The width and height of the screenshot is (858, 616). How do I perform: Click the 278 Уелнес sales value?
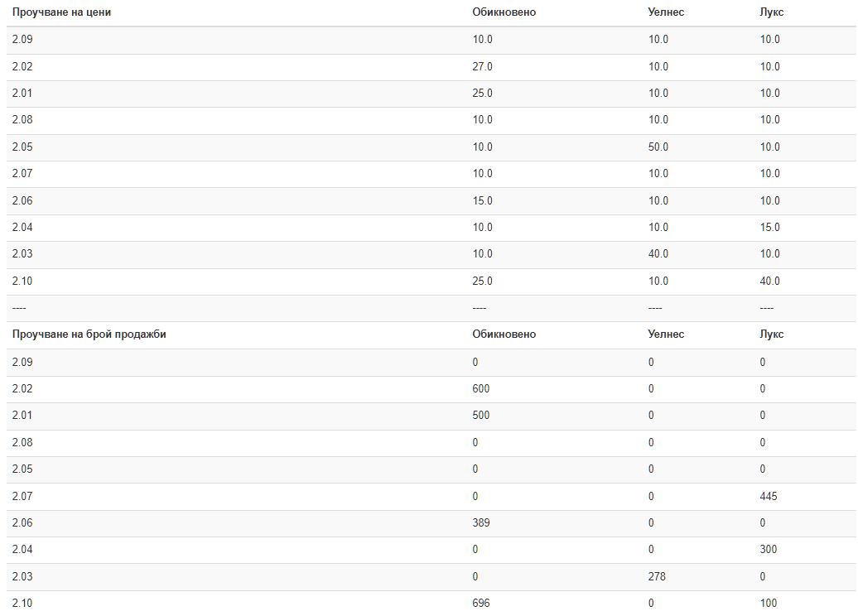coord(657,576)
